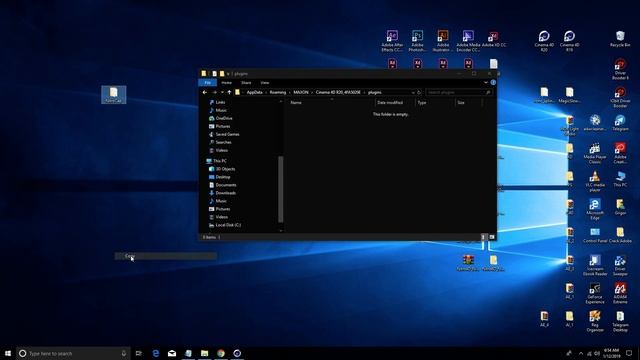Open Adobe Illustrator desktop shortcut
Image resolution: width=640 pixels, height=360 pixels.
[x=443, y=41]
